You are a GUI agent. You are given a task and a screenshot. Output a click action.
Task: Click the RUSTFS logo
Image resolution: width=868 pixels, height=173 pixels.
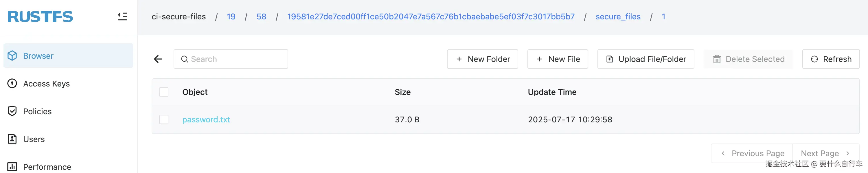coord(40,16)
